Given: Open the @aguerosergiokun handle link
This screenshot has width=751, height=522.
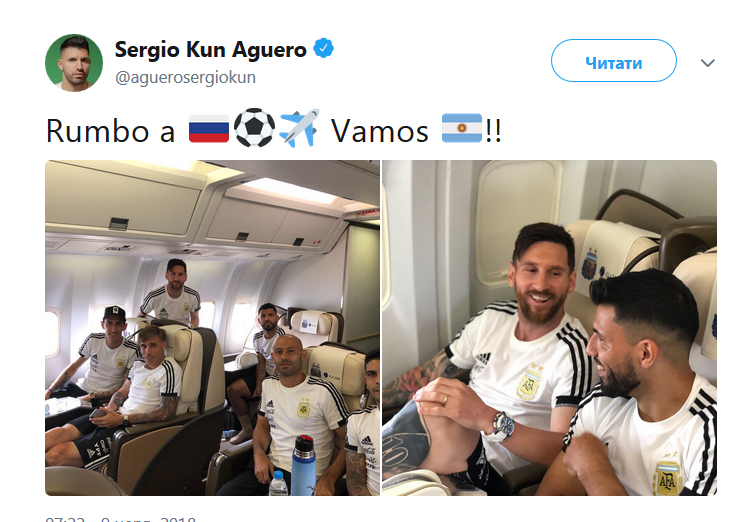Looking at the screenshot, I should [185, 78].
